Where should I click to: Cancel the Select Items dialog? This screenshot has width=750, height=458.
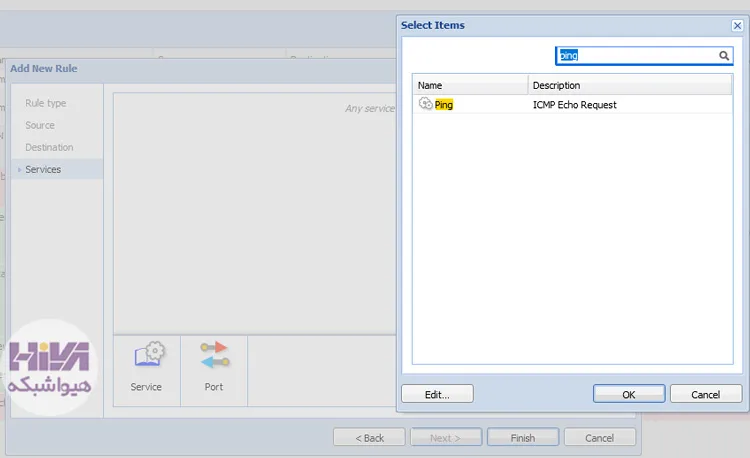706,394
